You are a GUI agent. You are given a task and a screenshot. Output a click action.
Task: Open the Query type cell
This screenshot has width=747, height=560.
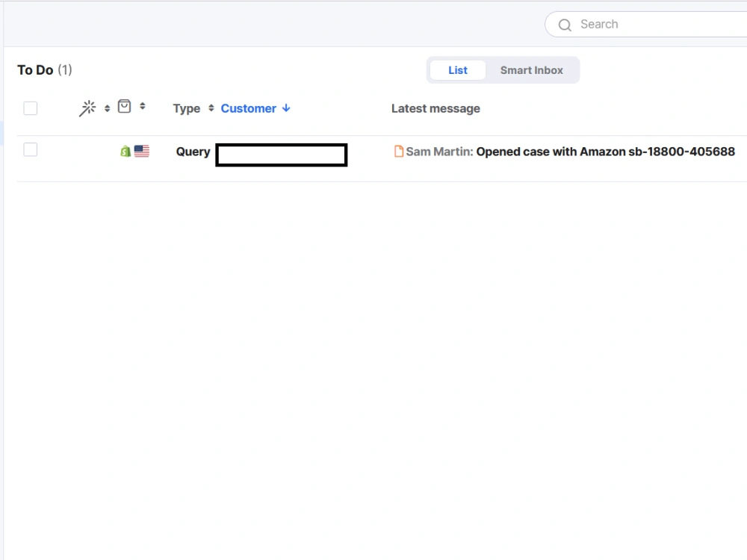point(193,152)
